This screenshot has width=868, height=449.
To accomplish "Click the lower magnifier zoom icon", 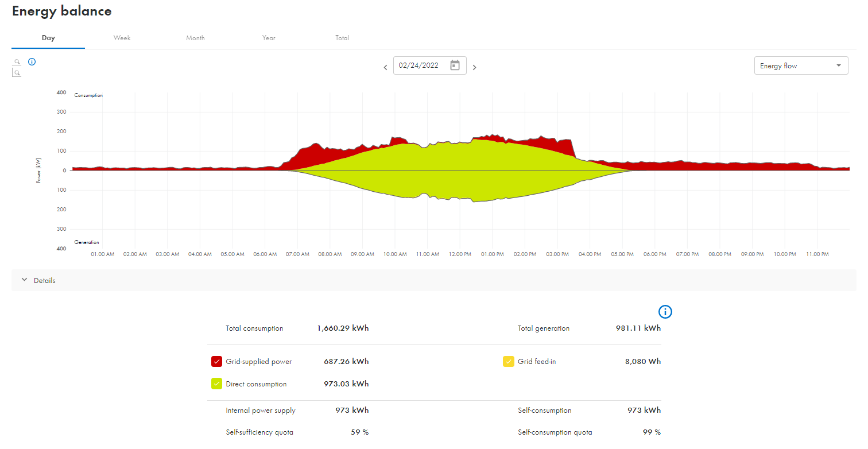I will (17, 73).
